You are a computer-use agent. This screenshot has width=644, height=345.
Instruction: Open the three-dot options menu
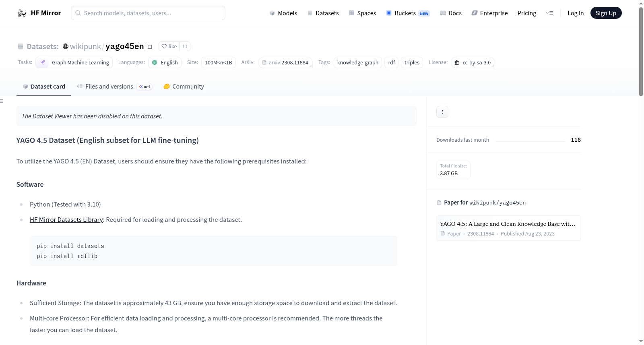pos(442,112)
